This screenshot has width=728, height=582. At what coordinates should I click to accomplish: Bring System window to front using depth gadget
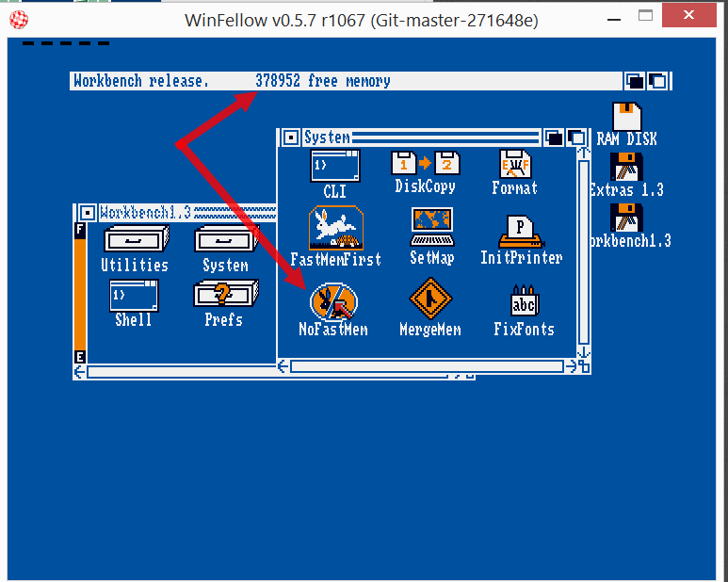coord(577,137)
